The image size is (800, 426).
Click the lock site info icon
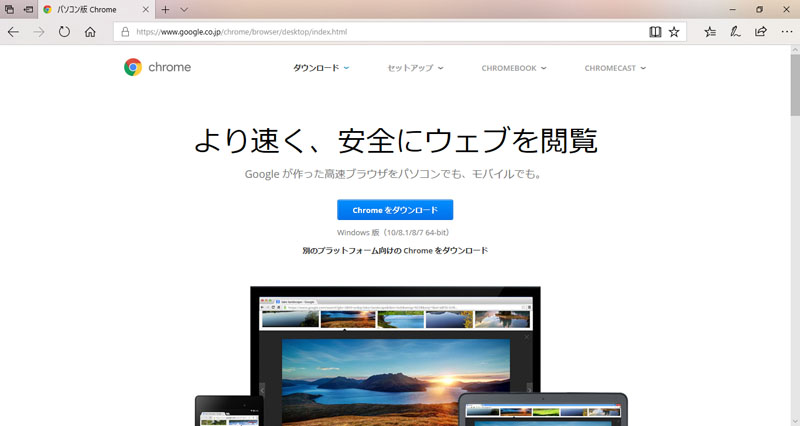(x=125, y=32)
